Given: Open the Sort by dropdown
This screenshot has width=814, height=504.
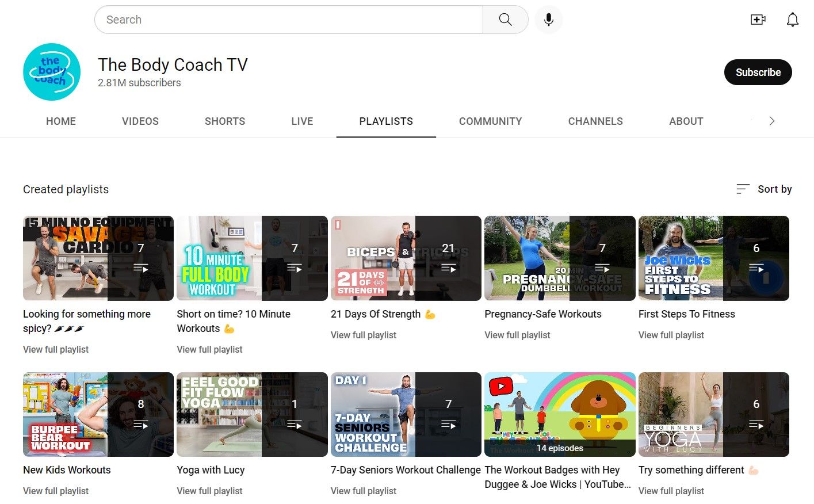Looking at the screenshot, I should click(x=764, y=189).
